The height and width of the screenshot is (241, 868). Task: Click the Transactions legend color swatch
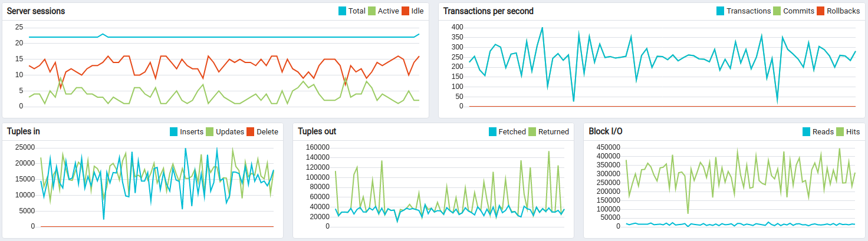(x=721, y=11)
